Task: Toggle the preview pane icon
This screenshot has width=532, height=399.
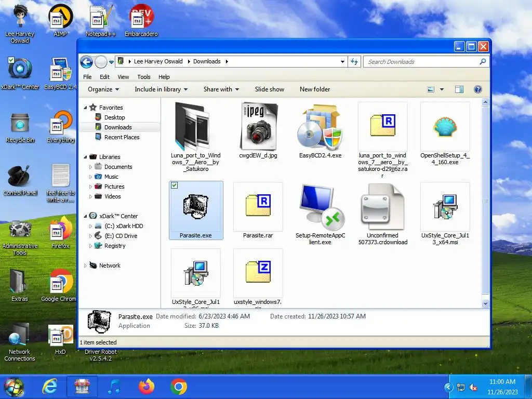Action: coord(459,89)
